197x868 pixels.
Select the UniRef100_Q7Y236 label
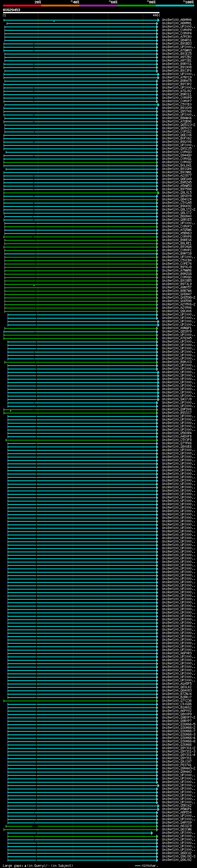pyautogui.click(x=177, y=700)
